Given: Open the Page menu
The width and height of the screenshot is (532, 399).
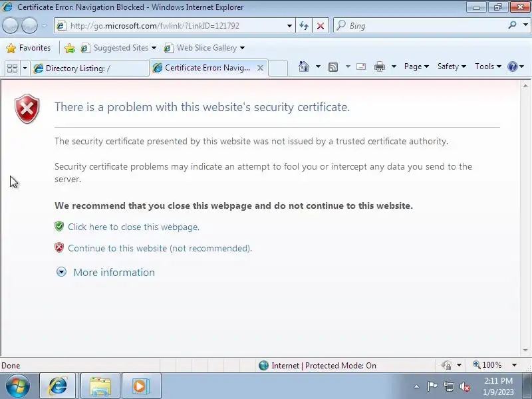Looking at the screenshot, I should [x=416, y=66].
